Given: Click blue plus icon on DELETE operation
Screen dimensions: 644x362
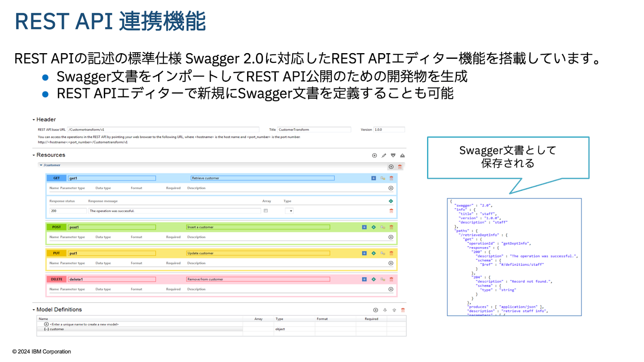Looking at the screenshot, I should point(364,279).
